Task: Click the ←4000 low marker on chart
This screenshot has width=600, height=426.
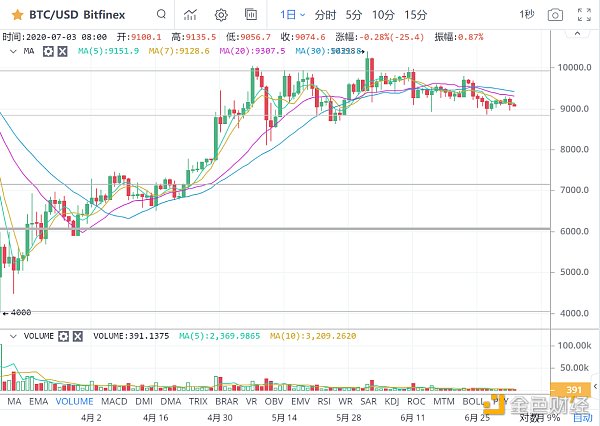Action: (x=17, y=313)
